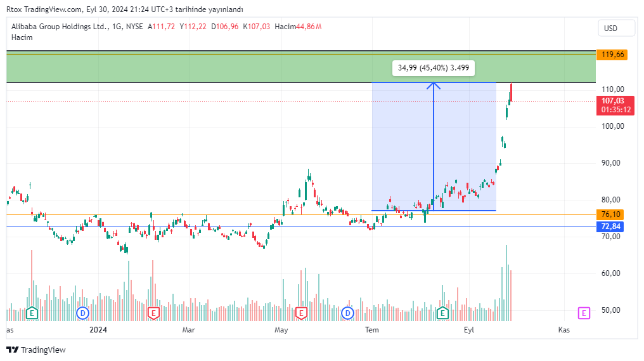Click the blue 72,84 price level label
Viewport: 644px width, 361px height.
coord(610,226)
